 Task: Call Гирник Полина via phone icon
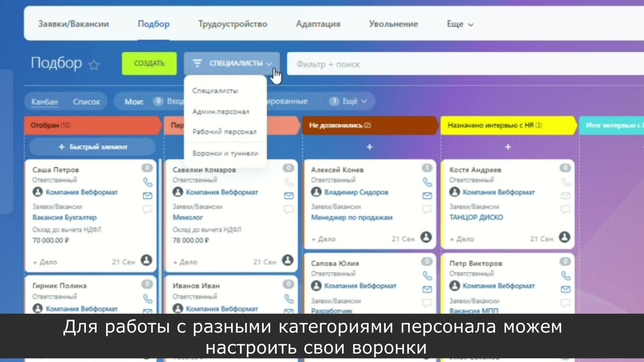click(x=147, y=299)
